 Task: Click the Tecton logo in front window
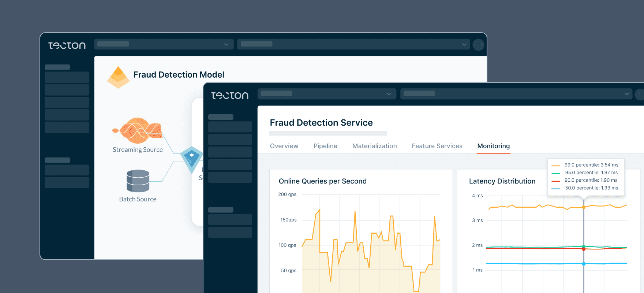230,96
